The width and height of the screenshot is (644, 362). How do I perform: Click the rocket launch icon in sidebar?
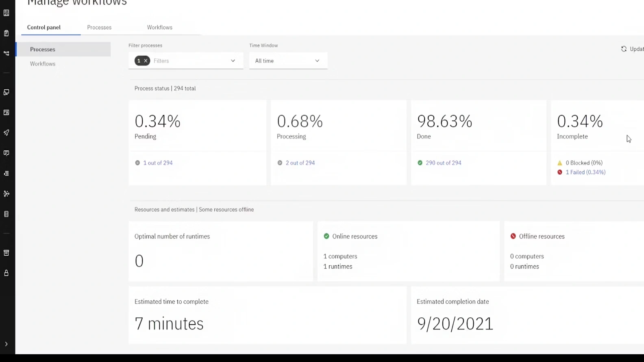point(7,133)
